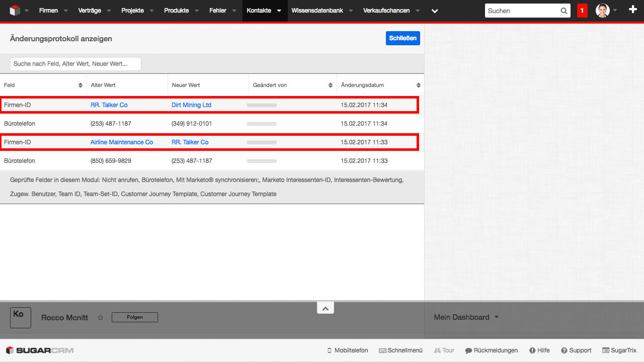Click the plus quick-create icon
This screenshot has height=362, width=644.
click(633, 10)
